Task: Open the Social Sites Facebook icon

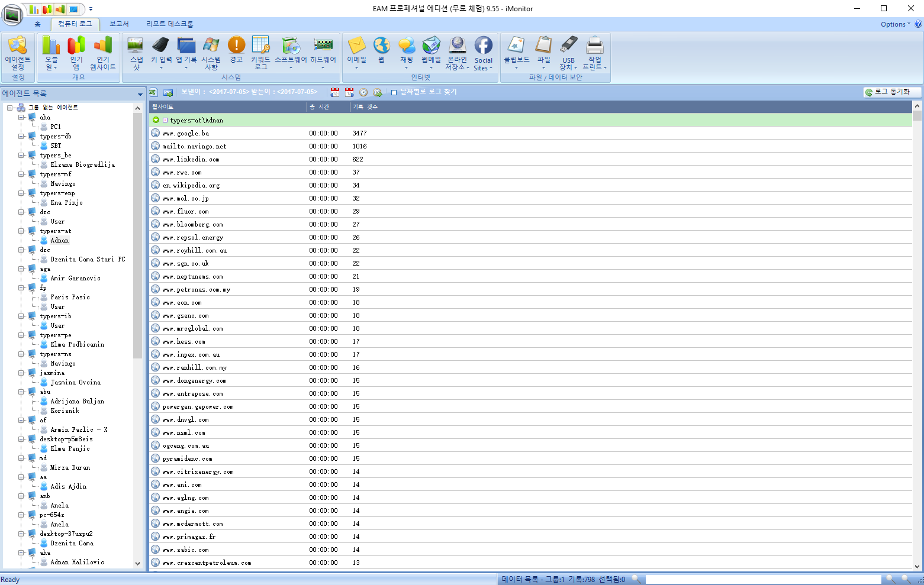Action: click(x=483, y=53)
